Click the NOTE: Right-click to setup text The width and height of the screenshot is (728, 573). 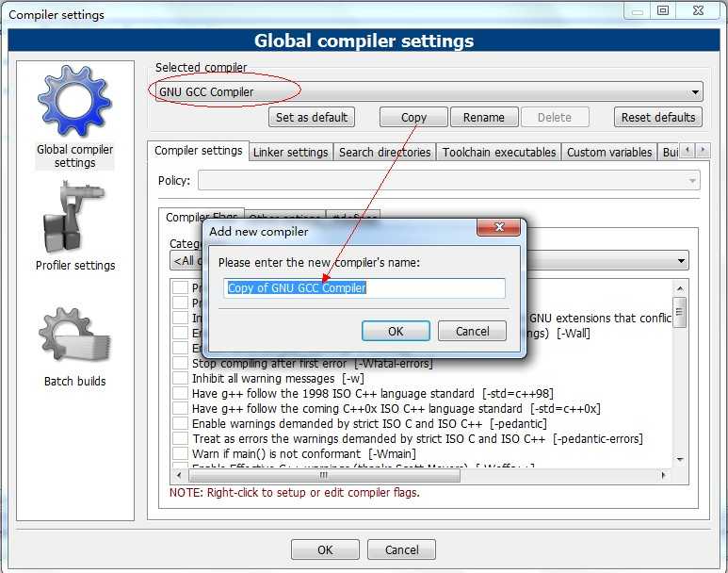295,493
